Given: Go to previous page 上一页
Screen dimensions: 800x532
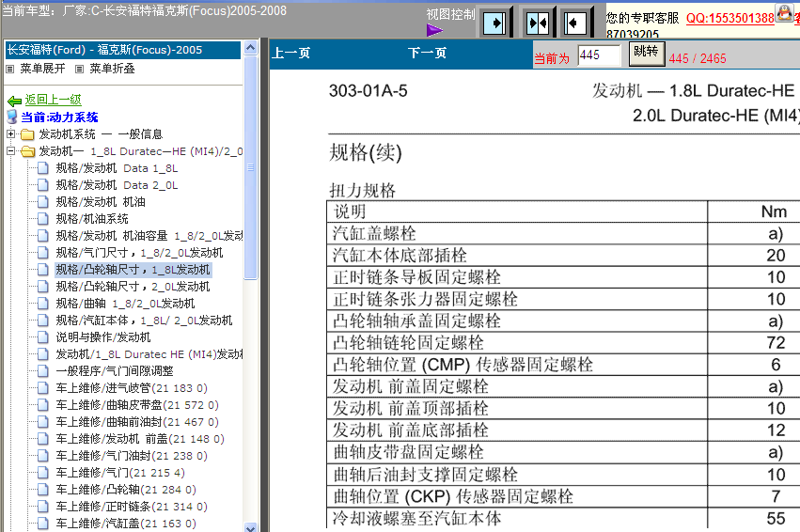Looking at the screenshot, I should pyautogui.click(x=290, y=53).
